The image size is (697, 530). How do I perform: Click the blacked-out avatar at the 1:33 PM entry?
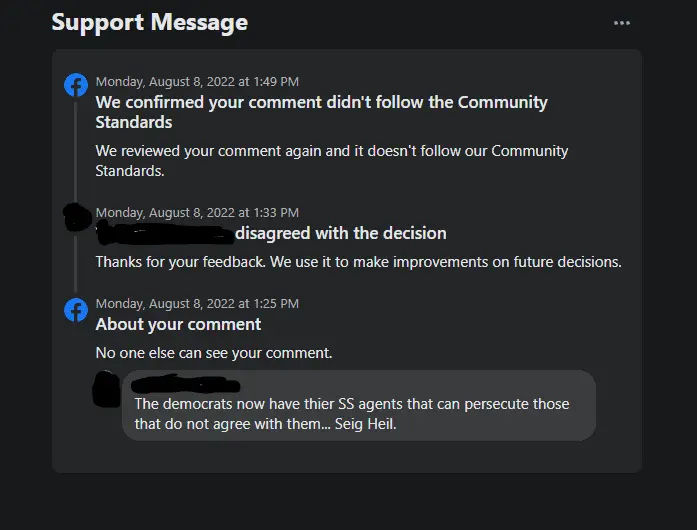click(76, 218)
